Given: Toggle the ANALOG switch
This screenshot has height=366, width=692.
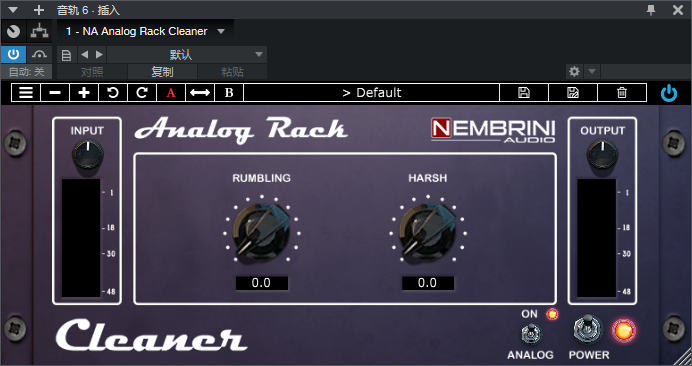Looking at the screenshot, I should click(531, 334).
